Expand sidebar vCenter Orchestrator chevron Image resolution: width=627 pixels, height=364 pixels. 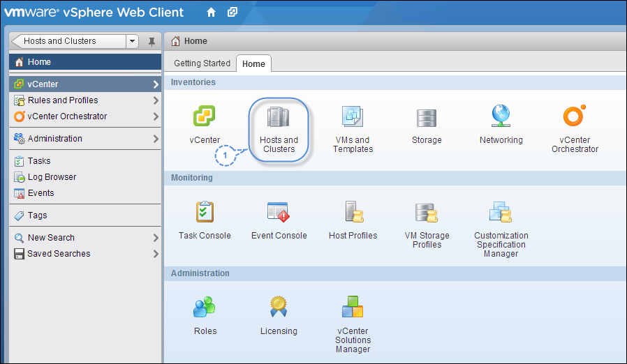[156, 116]
